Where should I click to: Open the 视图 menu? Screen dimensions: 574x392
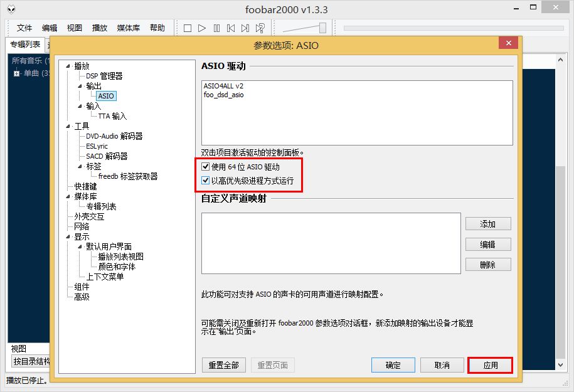pos(74,28)
